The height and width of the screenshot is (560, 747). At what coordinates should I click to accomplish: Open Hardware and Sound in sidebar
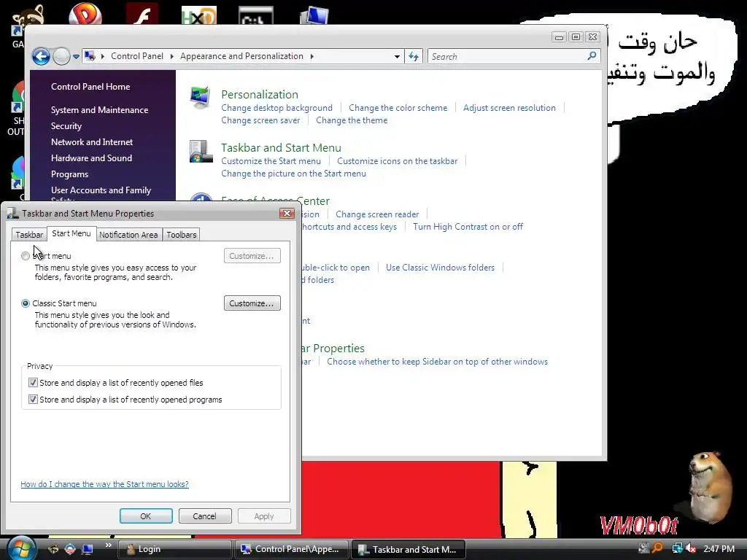pos(91,158)
